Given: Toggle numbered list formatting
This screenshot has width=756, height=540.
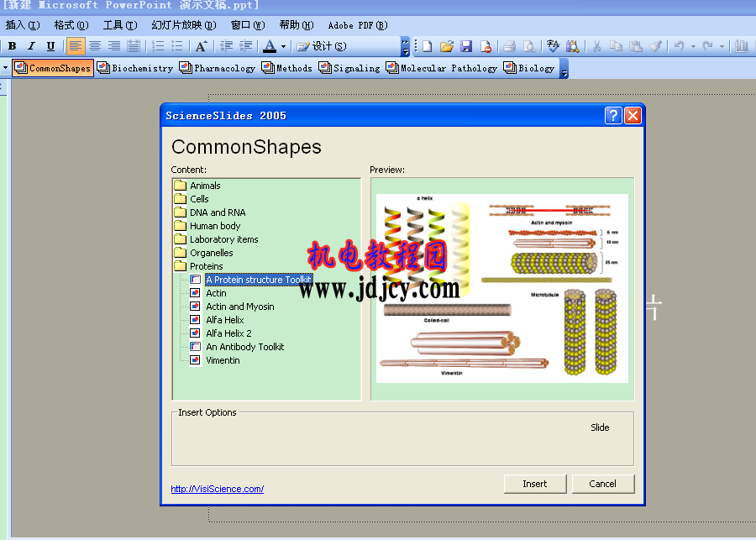Looking at the screenshot, I should point(158,46).
